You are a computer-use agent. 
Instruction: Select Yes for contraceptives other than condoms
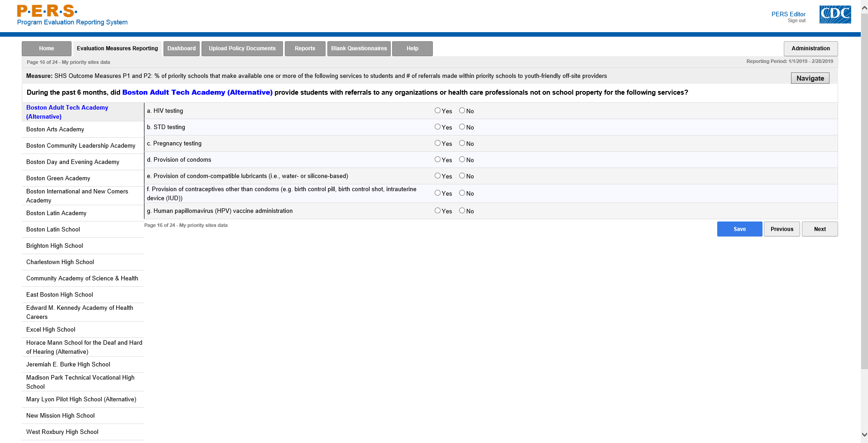tap(437, 193)
